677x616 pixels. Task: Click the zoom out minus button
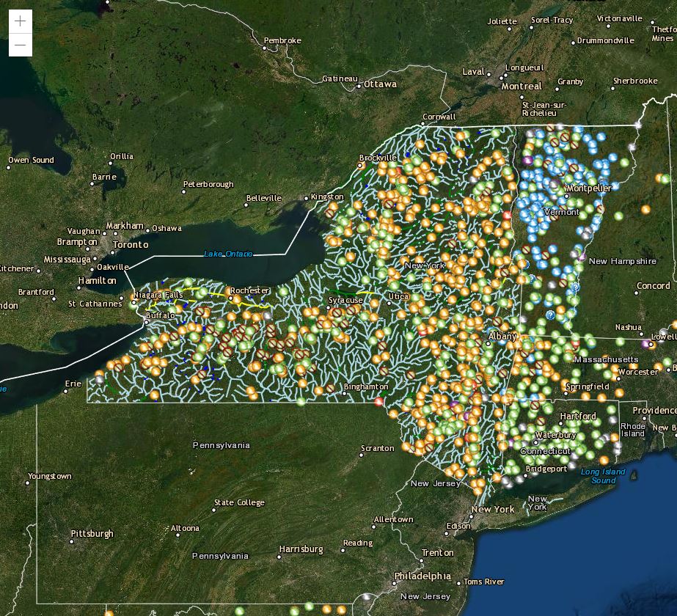(20, 45)
